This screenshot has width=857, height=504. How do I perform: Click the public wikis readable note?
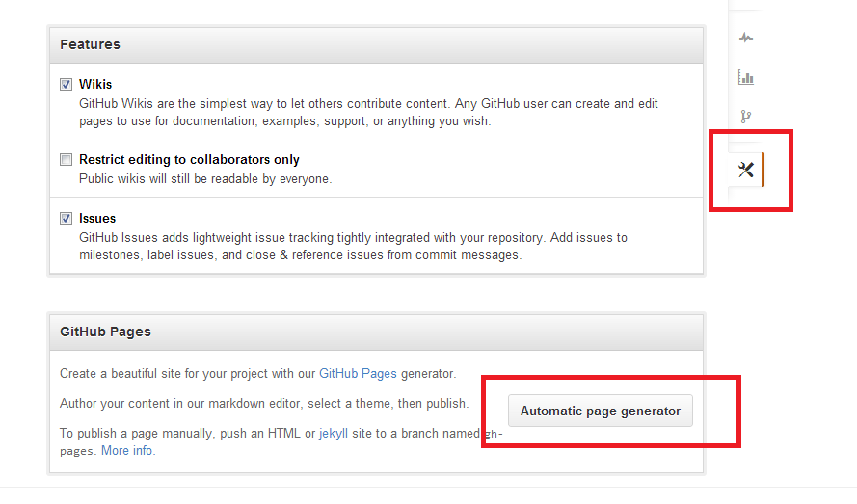204,178
